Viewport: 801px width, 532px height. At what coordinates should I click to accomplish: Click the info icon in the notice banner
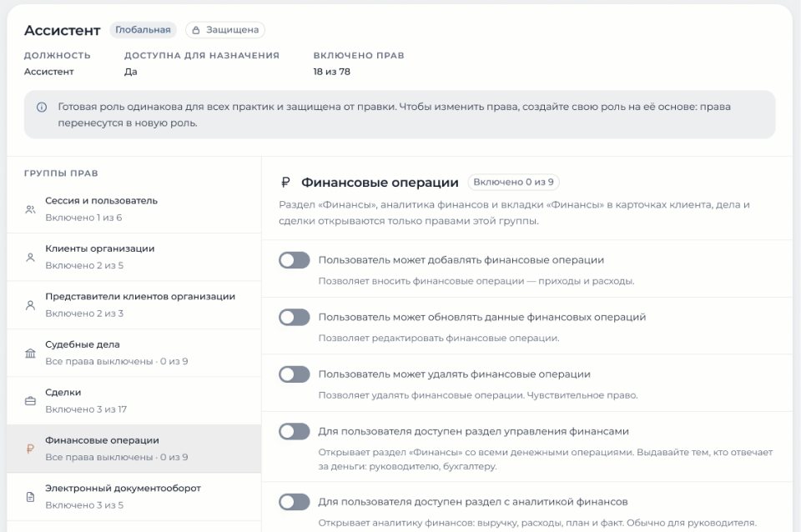click(42, 108)
